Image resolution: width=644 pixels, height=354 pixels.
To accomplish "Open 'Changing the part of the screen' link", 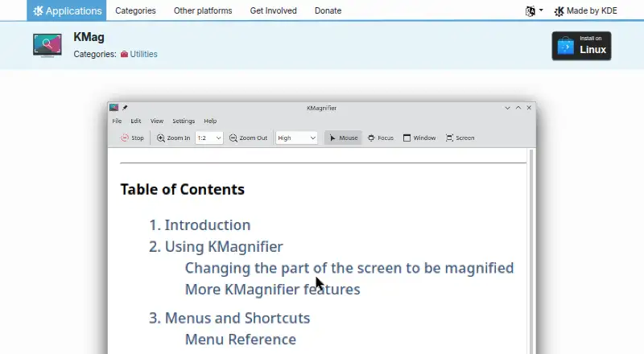I will (x=349, y=268).
